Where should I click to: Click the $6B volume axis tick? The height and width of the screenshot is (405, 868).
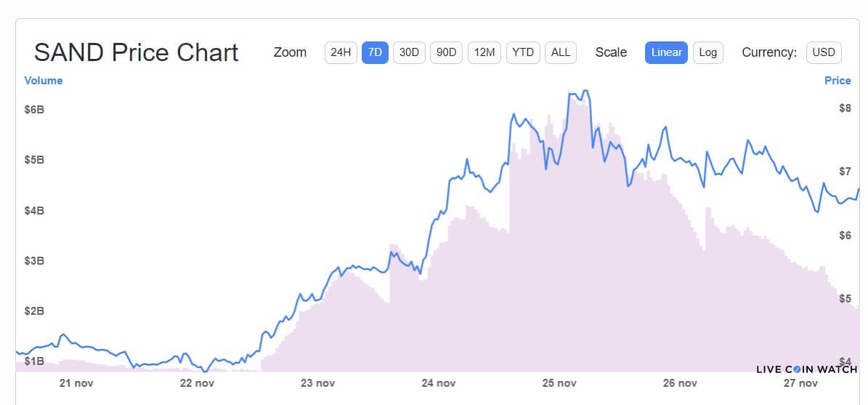[x=34, y=110]
